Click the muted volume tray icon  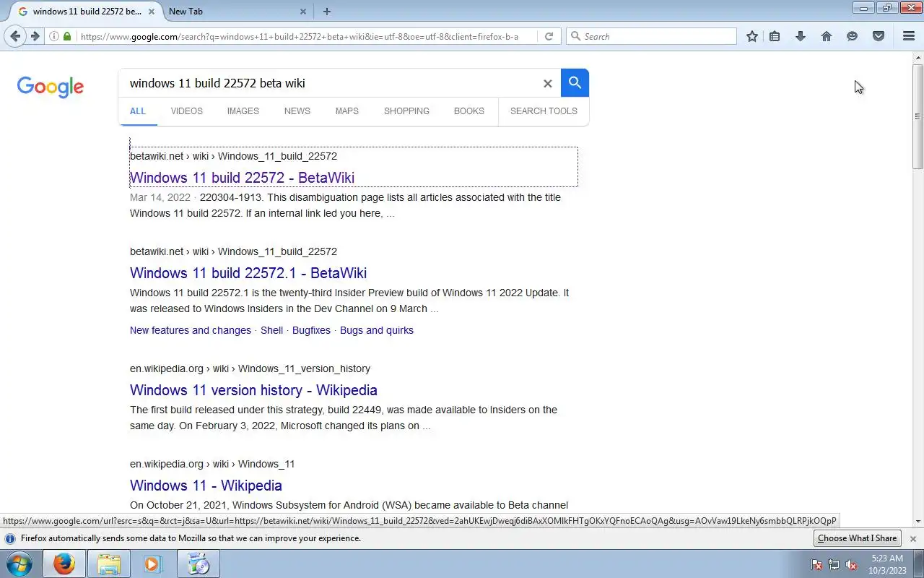[852, 565]
